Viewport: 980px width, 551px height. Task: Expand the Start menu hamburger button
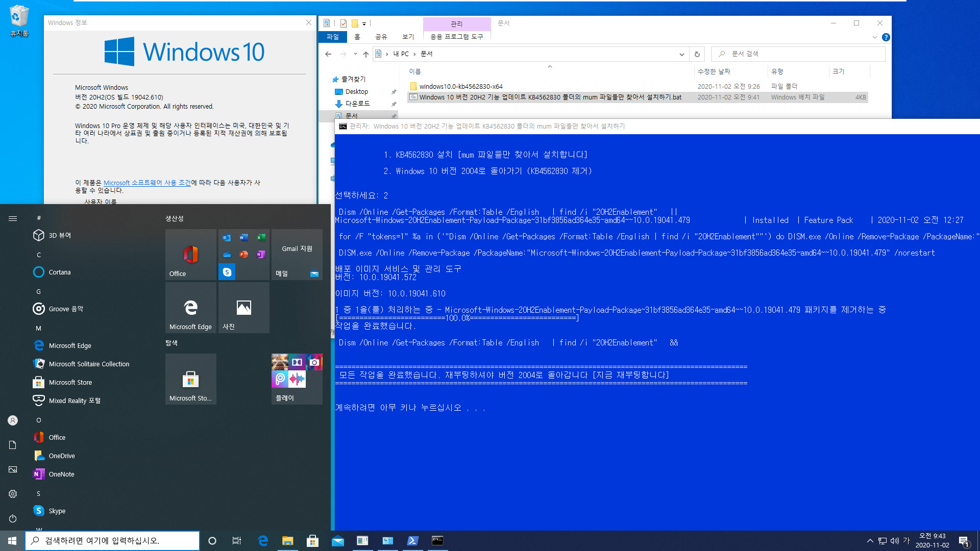(13, 218)
